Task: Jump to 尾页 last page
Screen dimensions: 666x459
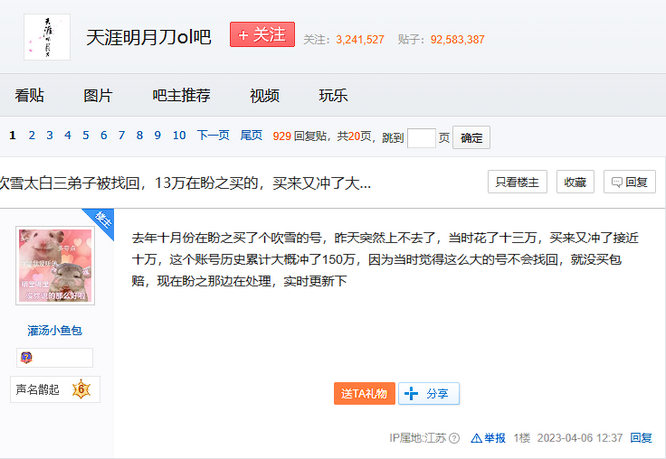Action: coord(251,136)
